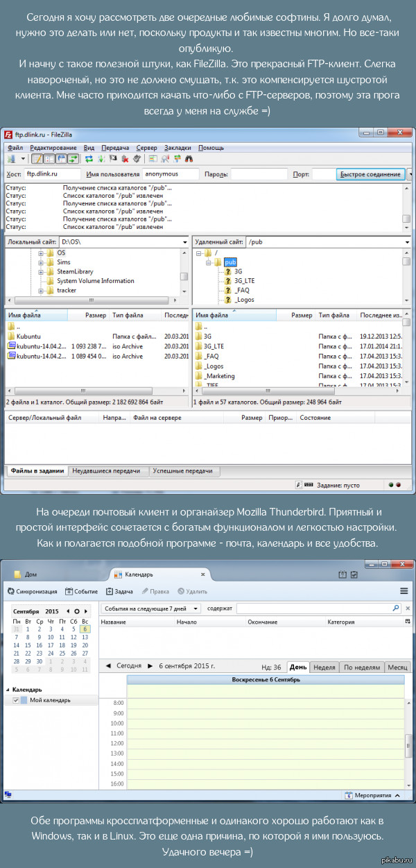Image resolution: width=416 pixels, height=868 pixels.
Task: Jump to today circle in mini calendar
Action: (76, 611)
